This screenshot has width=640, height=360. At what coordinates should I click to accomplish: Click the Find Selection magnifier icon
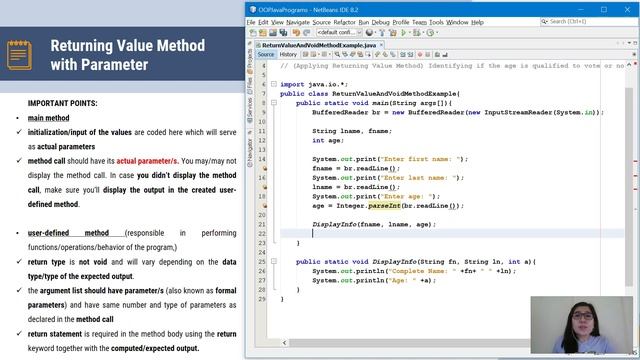(x=337, y=54)
